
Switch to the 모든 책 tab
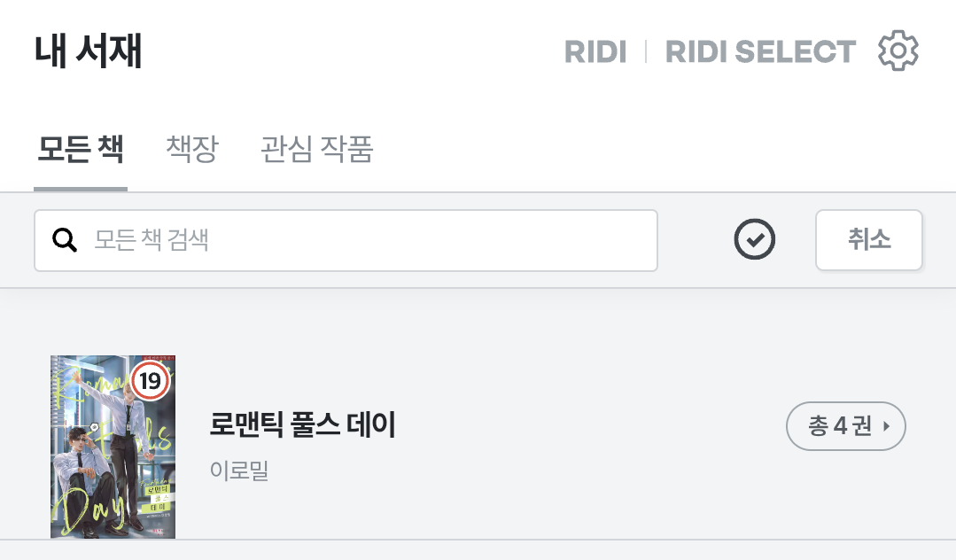80,150
